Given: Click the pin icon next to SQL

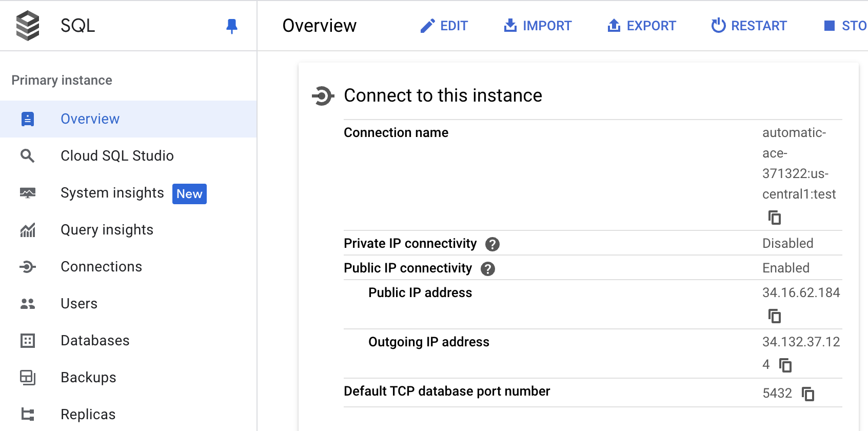Looking at the screenshot, I should coord(232,26).
